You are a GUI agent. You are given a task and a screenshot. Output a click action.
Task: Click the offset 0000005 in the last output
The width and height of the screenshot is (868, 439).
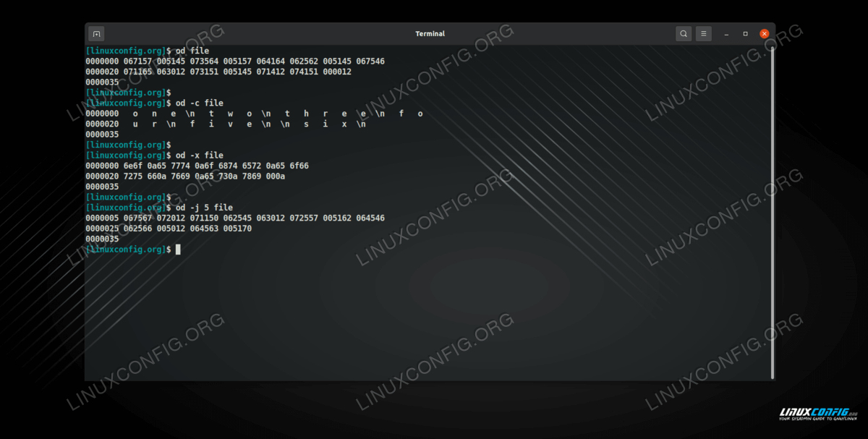click(x=102, y=218)
